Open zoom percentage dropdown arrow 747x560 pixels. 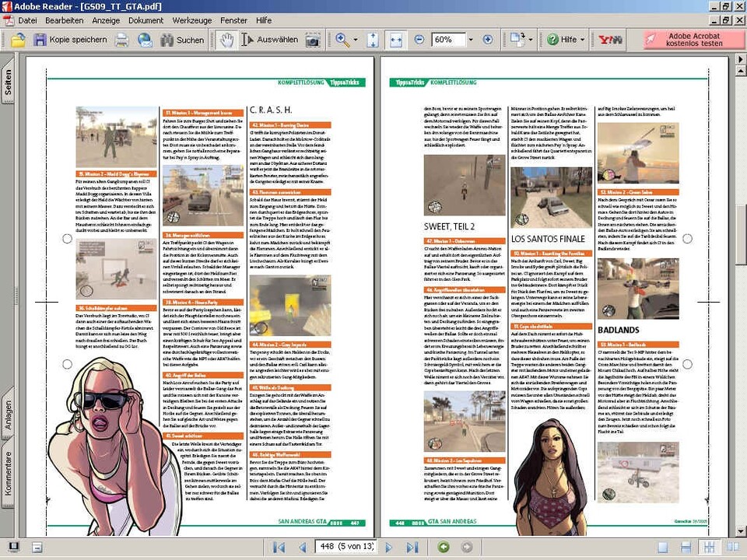pyautogui.click(x=471, y=40)
